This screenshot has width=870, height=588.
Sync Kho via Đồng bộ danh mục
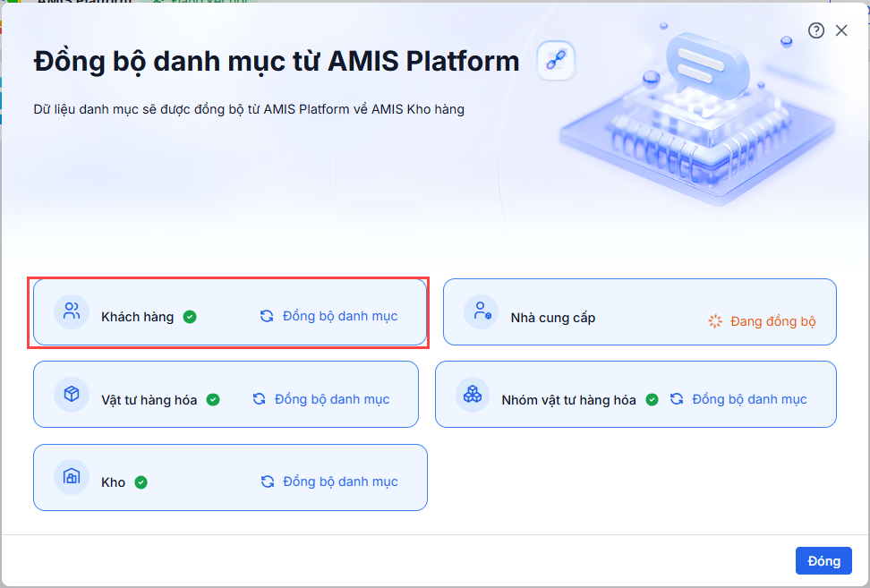tap(341, 481)
